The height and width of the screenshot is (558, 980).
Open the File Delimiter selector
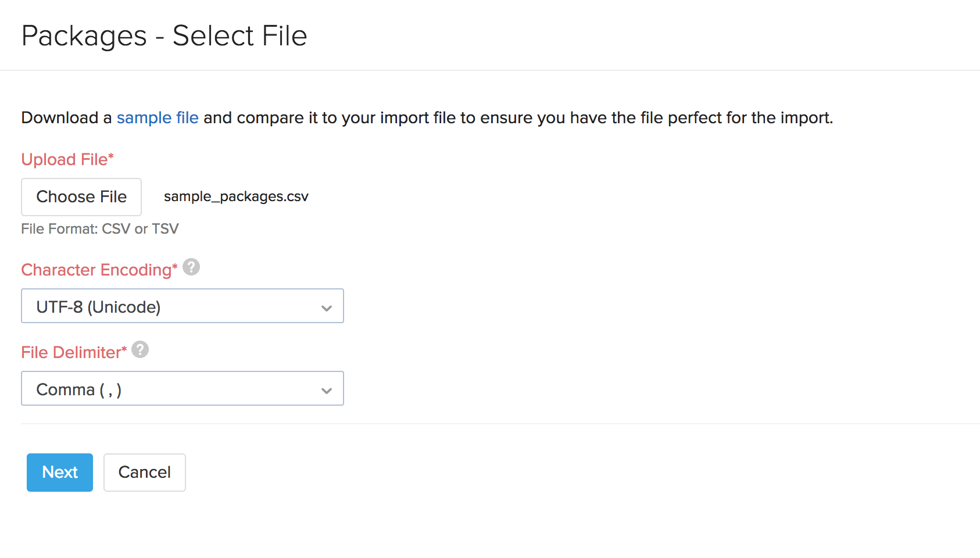(x=182, y=389)
